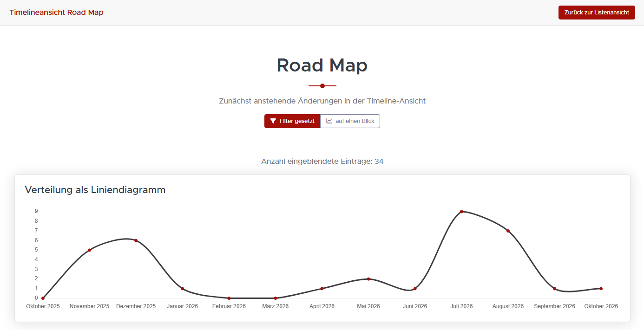Click the Januar 2026 data point
The image size is (644, 330).
[182, 289]
